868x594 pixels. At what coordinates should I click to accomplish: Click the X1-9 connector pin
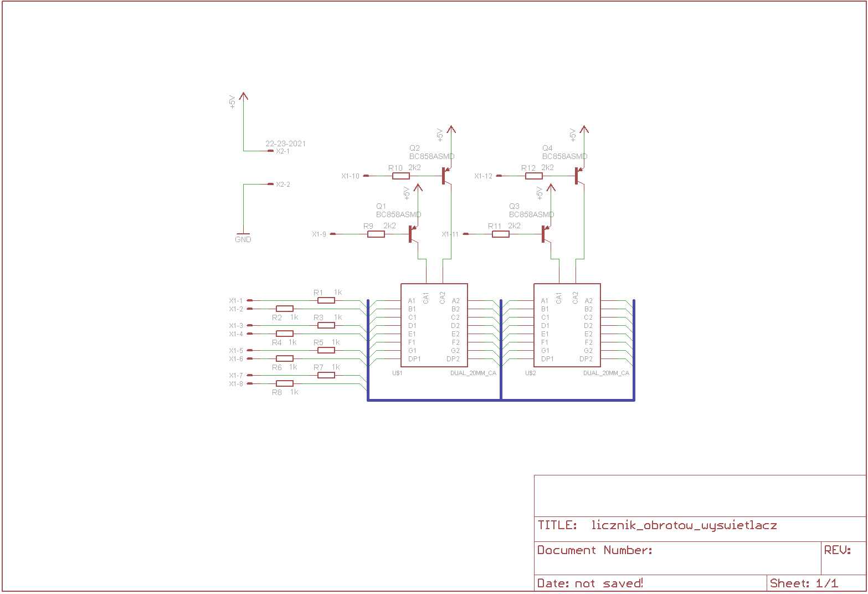(333, 234)
